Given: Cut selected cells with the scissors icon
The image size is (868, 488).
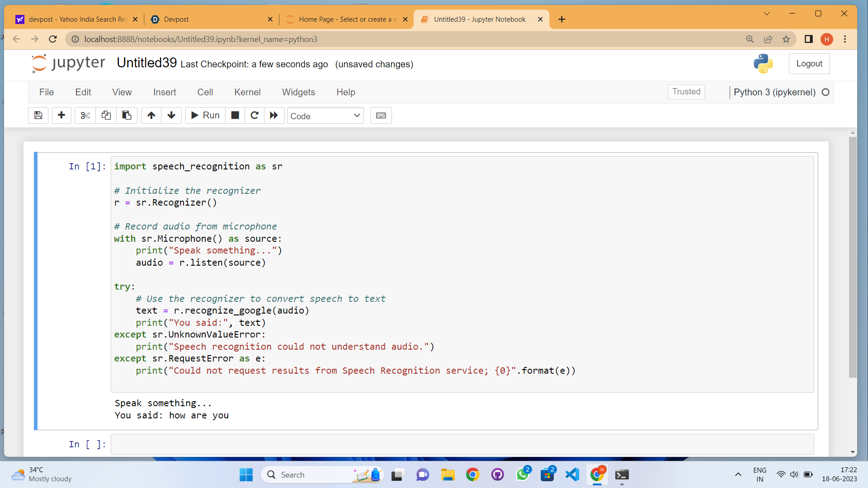Looking at the screenshot, I should pos(85,116).
